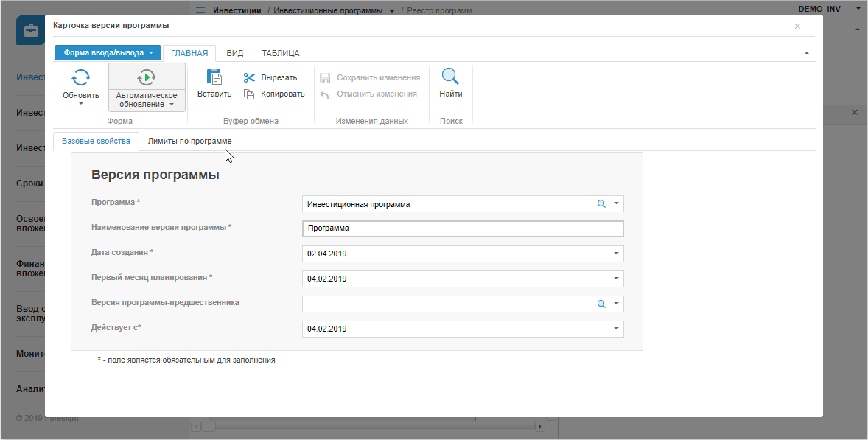The height and width of the screenshot is (440, 868).
Task: Click the Вырезать scissors icon
Action: tap(249, 77)
